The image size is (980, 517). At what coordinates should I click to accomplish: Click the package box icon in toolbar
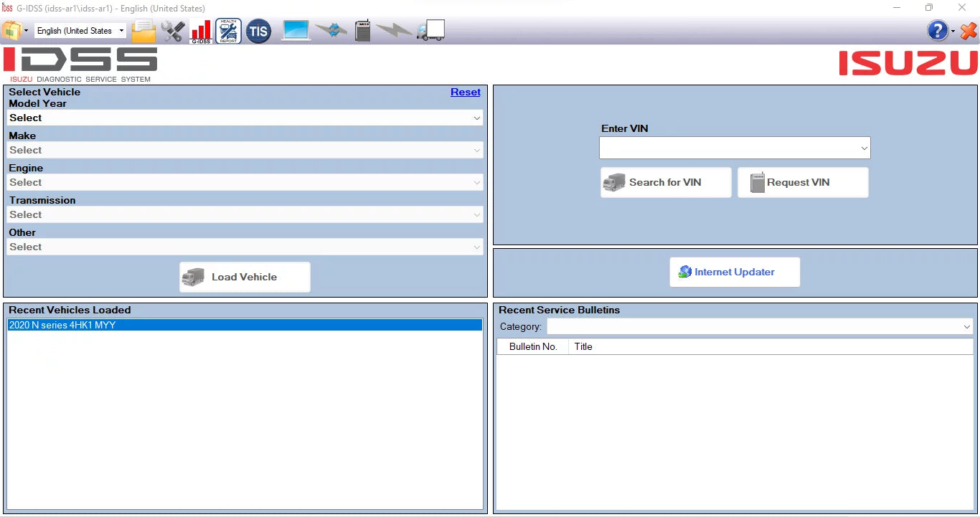[11, 31]
